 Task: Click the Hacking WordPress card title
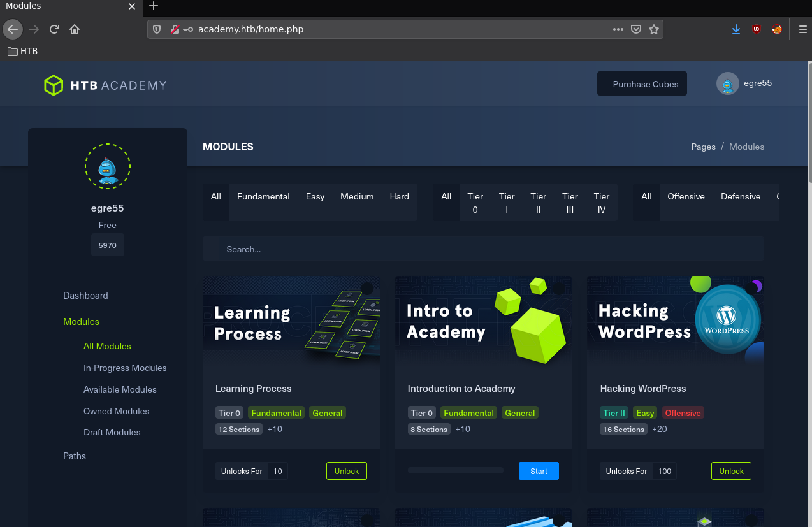[643, 389]
